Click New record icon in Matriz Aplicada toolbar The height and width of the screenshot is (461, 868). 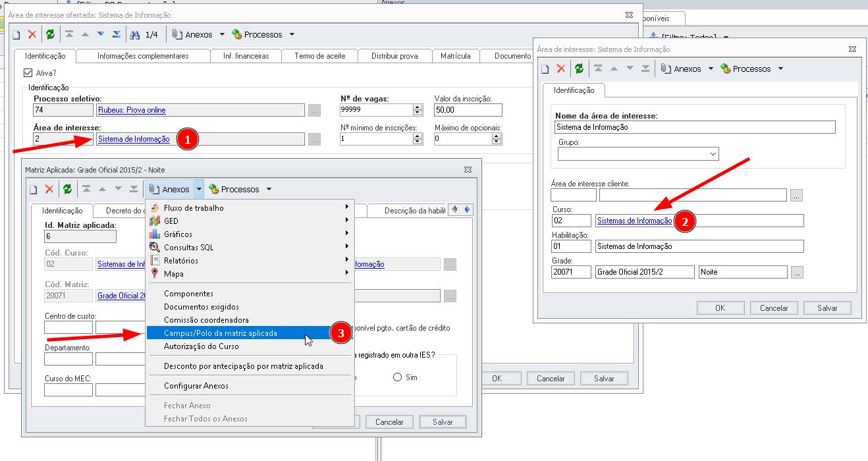point(34,189)
